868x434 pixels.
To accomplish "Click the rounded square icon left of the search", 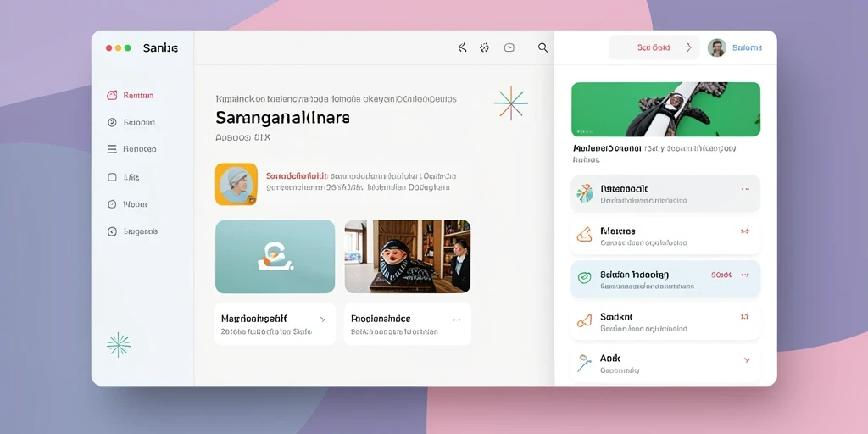I will point(509,47).
